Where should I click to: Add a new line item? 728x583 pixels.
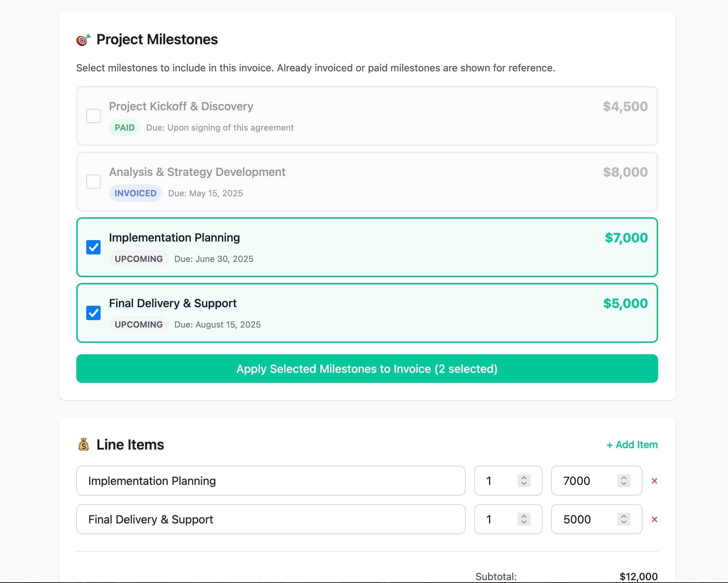(631, 445)
